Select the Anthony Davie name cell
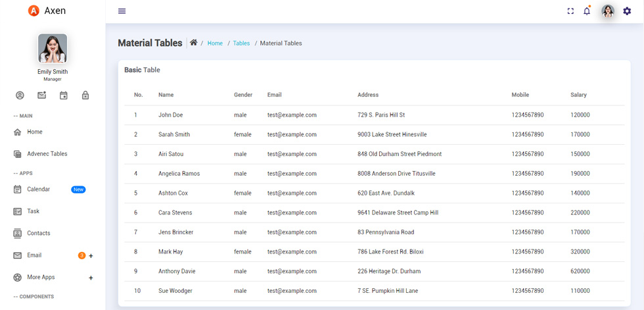The height and width of the screenshot is (310, 644). click(177, 271)
